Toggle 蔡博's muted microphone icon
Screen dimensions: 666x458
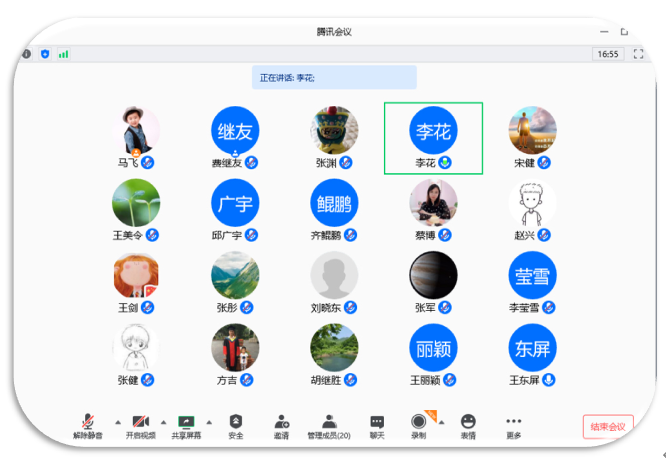(445, 235)
